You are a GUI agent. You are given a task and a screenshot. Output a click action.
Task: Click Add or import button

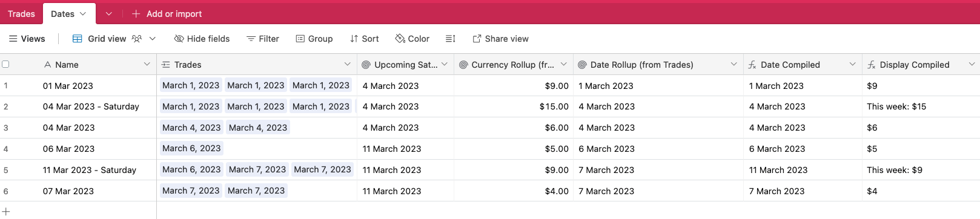tap(167, 13)
